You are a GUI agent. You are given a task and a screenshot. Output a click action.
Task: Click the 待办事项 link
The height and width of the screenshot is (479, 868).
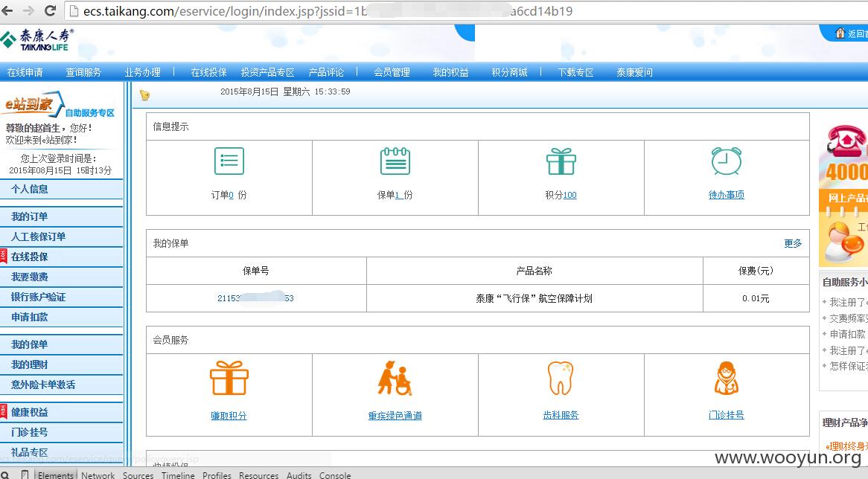pos(727,195)
